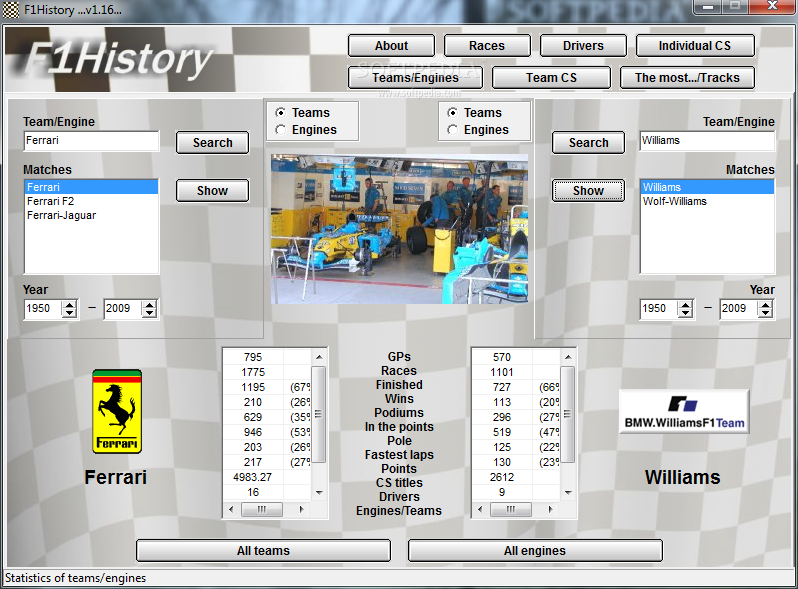
Task: Click the right end year field 2009
Action: point(739,308)
